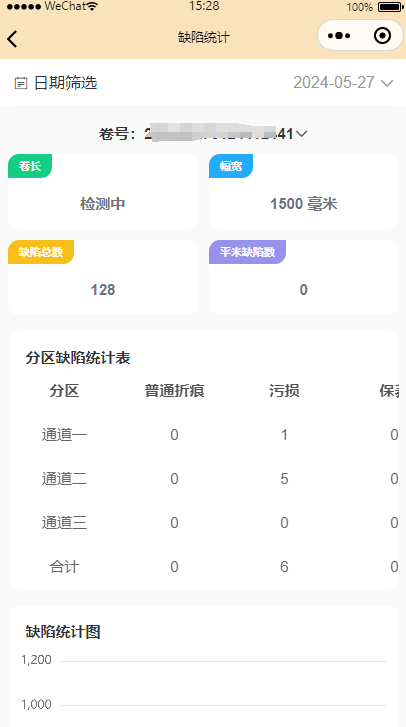Tap the 卷长 green tag
This screenshot has width=406, height=727.
coord(30,166)
